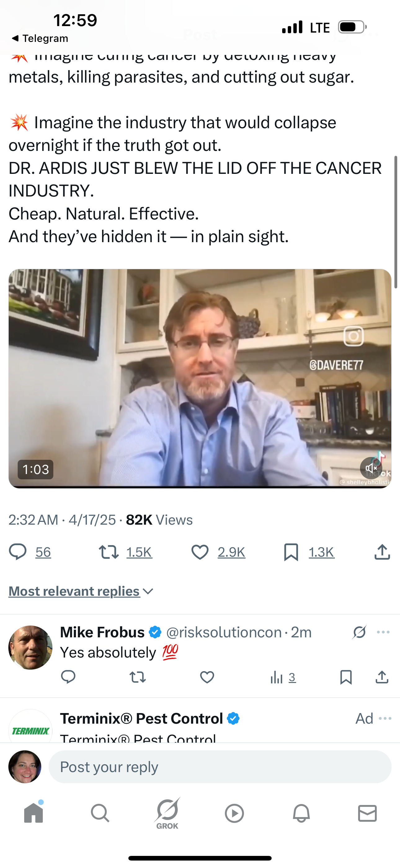Bookmark the main post
Screen dimensions: 400x868
tap(291, 552)
